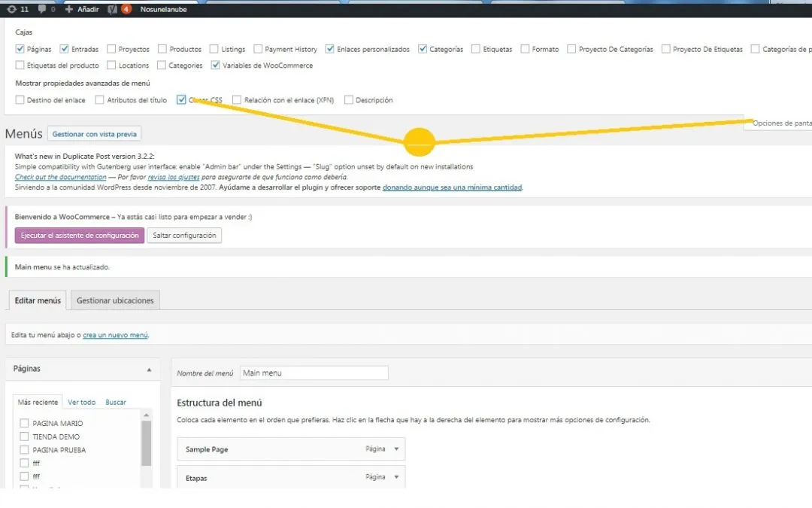Open the Ver todo tab
Image resolution: width=812 pixels, height=508 pixels.
[81, 403]
